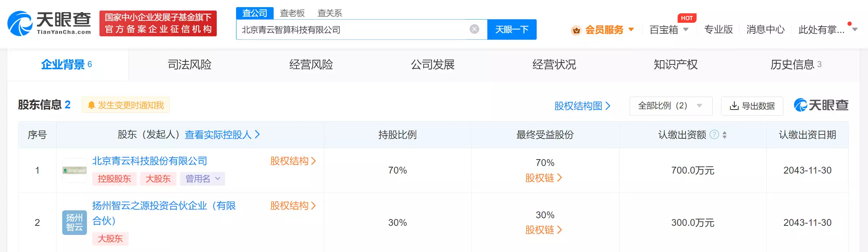Click the 700.0万元 cell
868x252 pixels.
693,171
